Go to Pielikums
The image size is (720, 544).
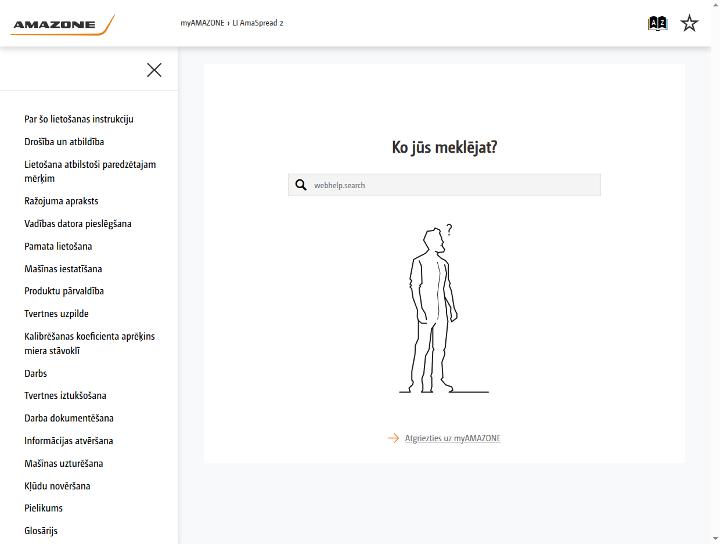[43, 508]
